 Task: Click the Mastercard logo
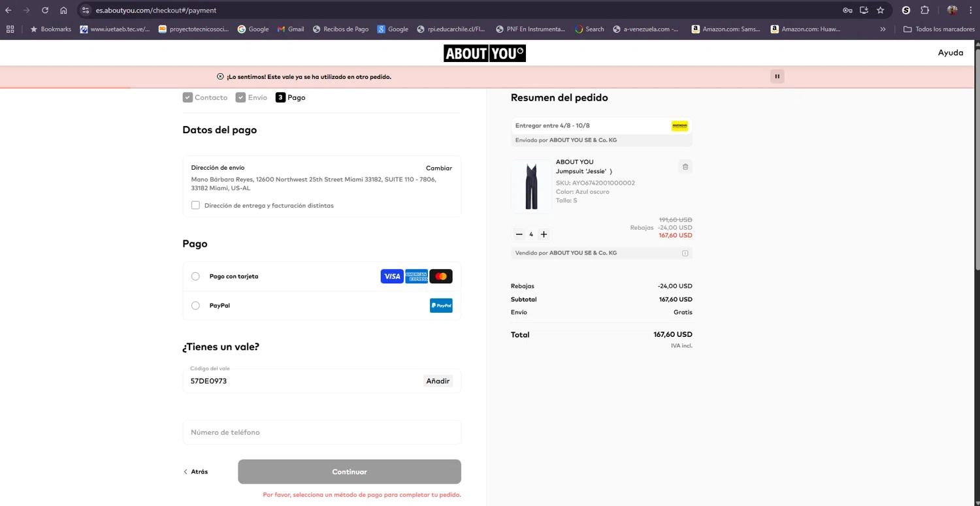coord(441,277)
